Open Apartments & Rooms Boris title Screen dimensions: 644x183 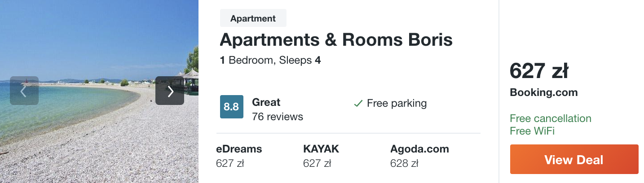tap(336, 40)
